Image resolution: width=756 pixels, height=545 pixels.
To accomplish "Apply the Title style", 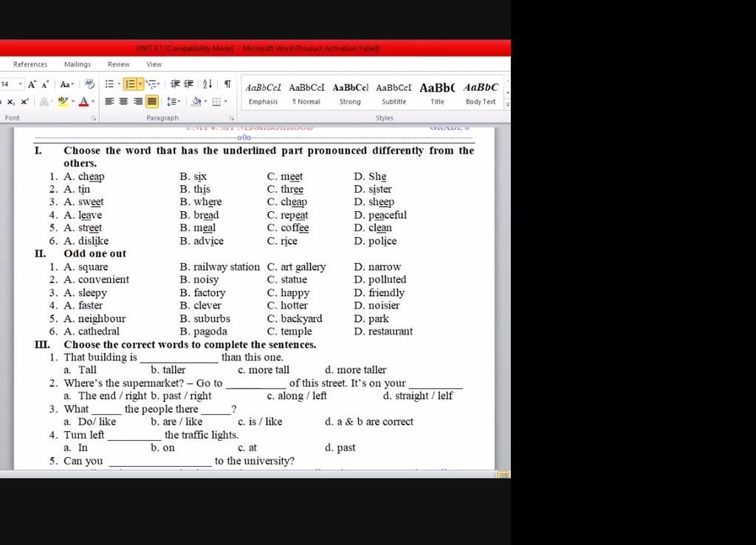I will pos(437,94).
